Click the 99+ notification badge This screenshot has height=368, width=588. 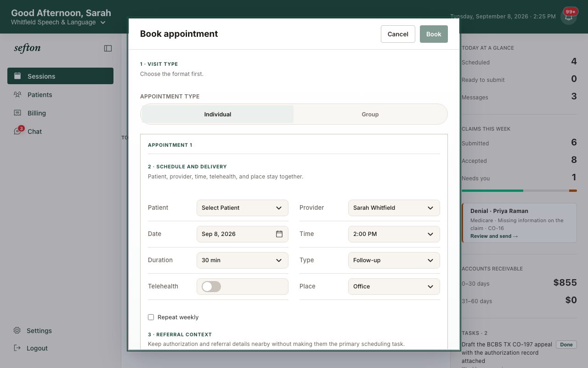[x=571, y=11]
